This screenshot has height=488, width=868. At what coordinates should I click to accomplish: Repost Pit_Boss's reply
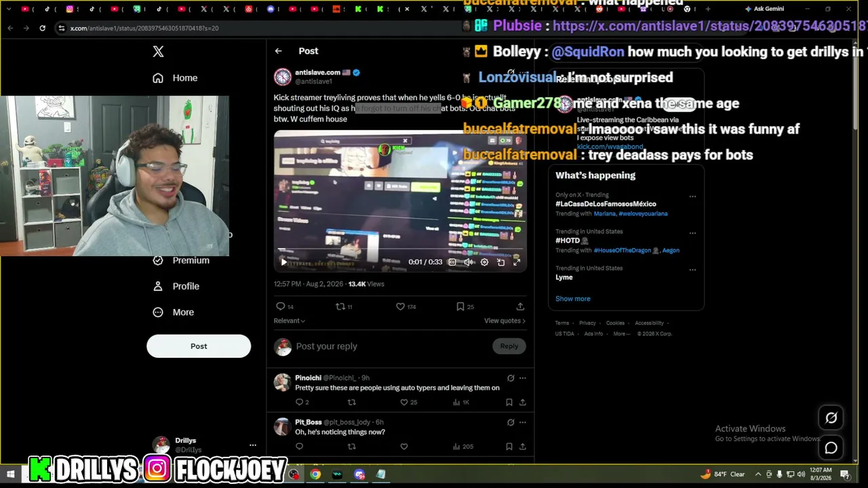[x=351, y=447]
